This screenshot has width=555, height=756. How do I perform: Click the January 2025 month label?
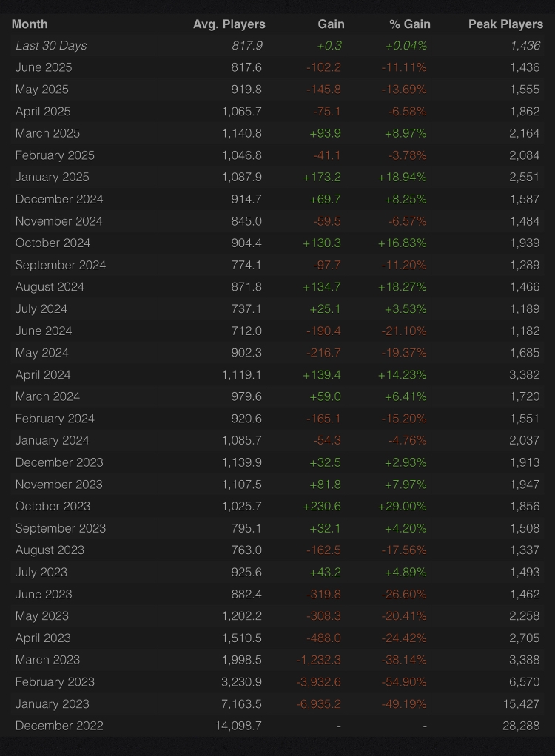(52, 177)
